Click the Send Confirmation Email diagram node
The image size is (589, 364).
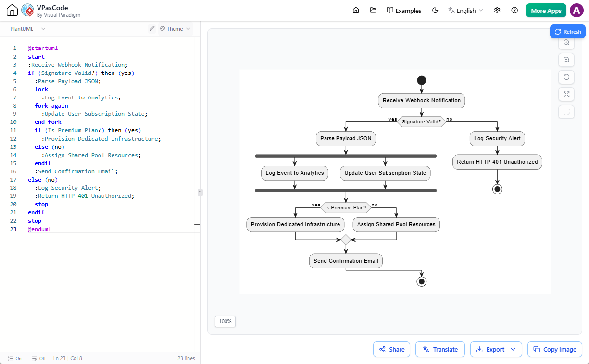[346, 261]
